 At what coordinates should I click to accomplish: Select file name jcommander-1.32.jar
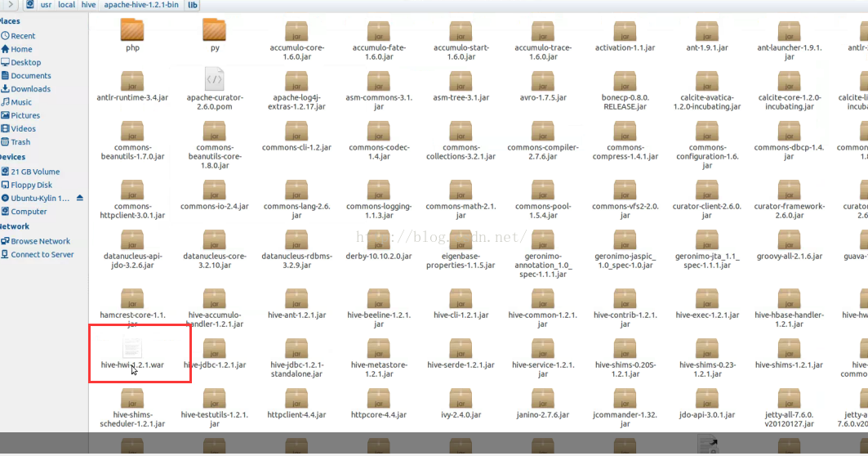point(625,419)
